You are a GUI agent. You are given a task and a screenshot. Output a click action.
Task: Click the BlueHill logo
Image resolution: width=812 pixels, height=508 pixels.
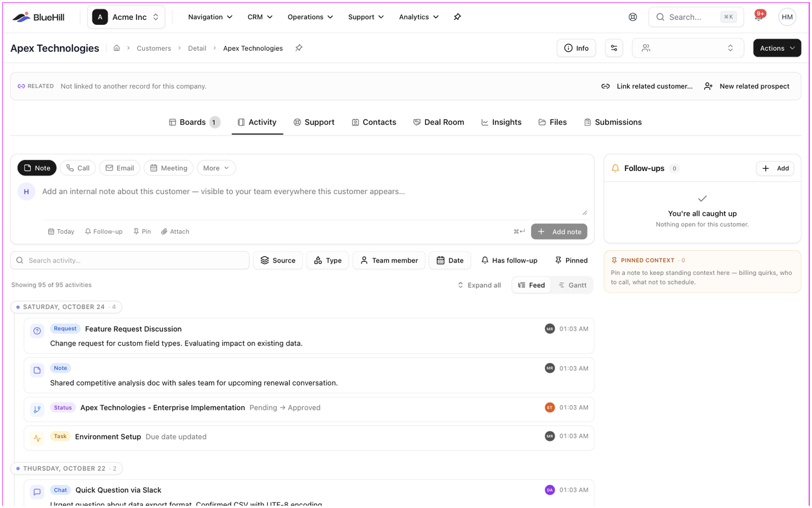click(x=38, y=17)
